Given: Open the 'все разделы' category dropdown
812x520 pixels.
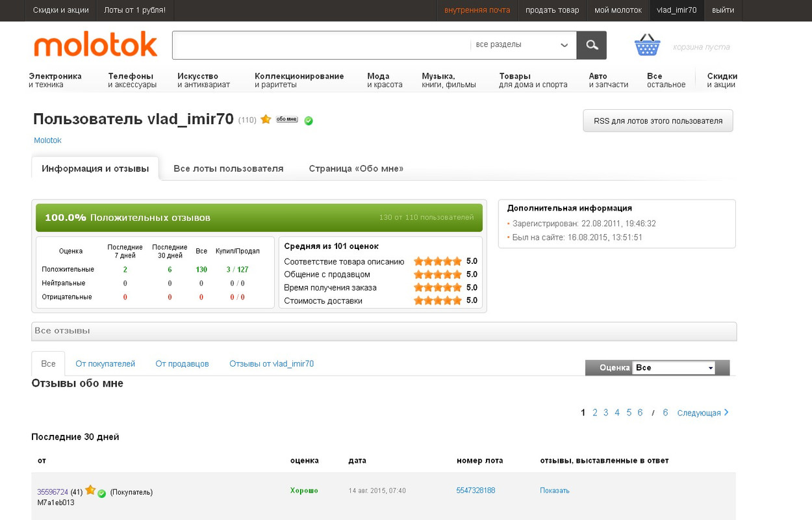Looking at the screenshot, I should click(522, 45).
